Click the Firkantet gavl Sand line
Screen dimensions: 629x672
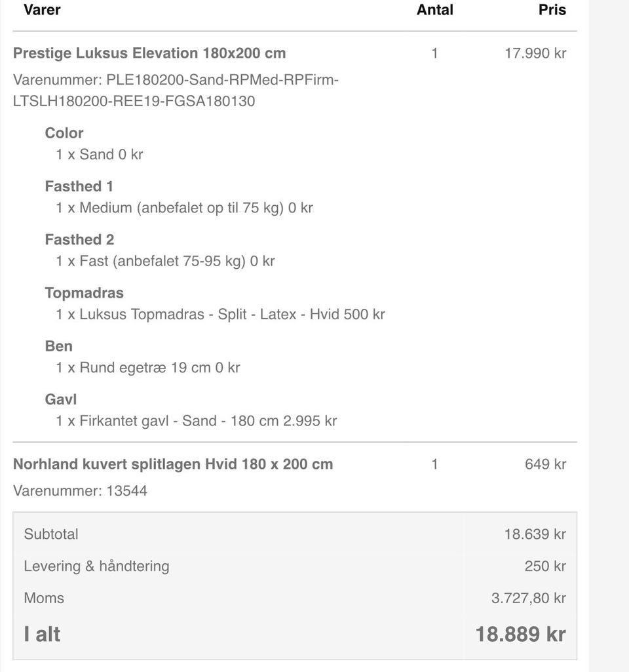coord(196,421)
